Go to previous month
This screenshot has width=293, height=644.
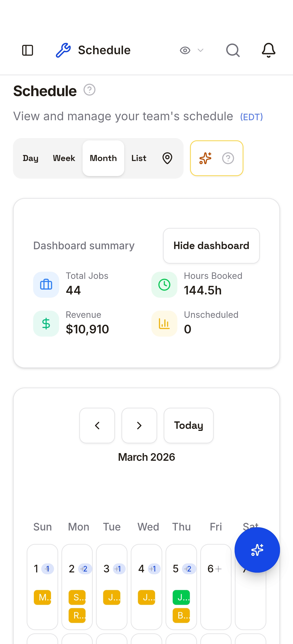[x=97, y=425]
